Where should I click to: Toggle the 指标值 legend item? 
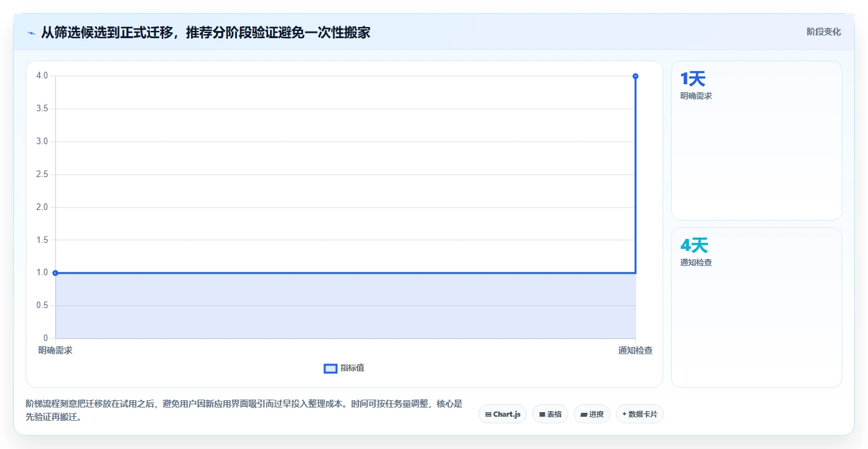click(344, 368)
